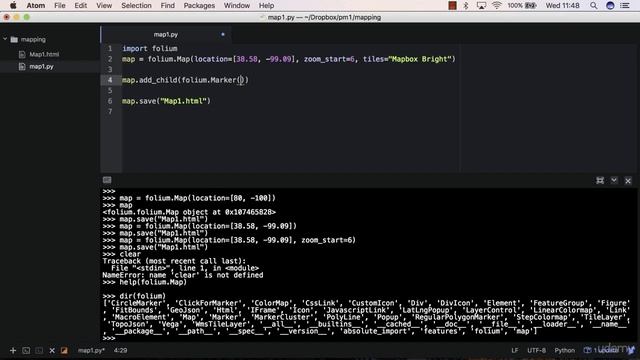Click the red recording icon in menu bar
The width and height of the screenshot is (640, 360).
452,5
